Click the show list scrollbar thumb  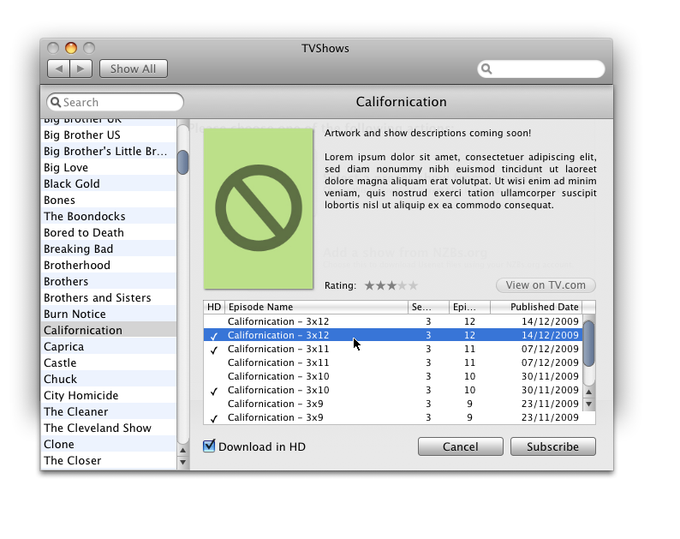(x=183, y=162)
